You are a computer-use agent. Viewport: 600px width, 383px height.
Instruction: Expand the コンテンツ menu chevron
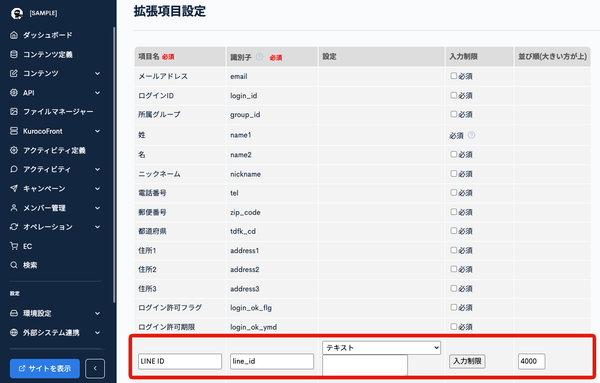point(98,73)
